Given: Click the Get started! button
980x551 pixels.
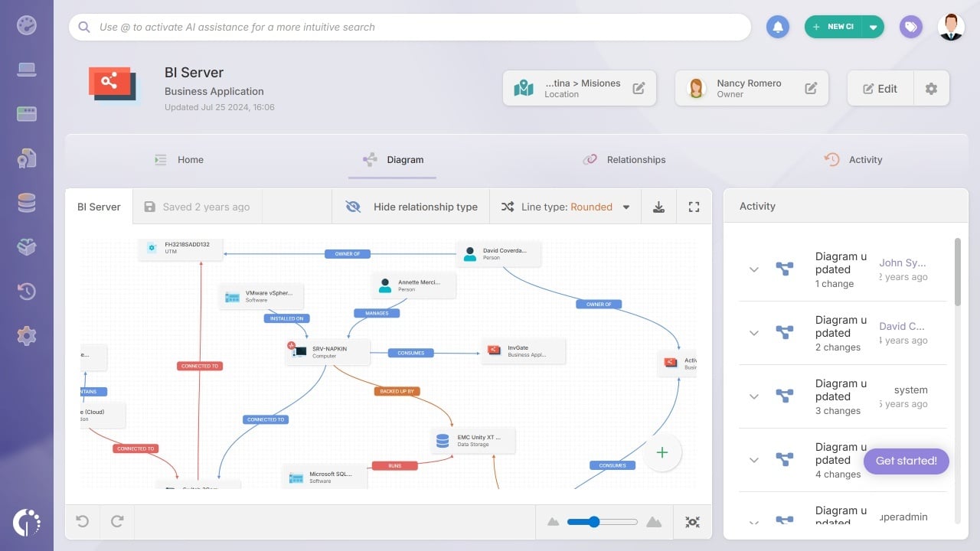Looking at the screenshot, I should [x=906, y=461].
